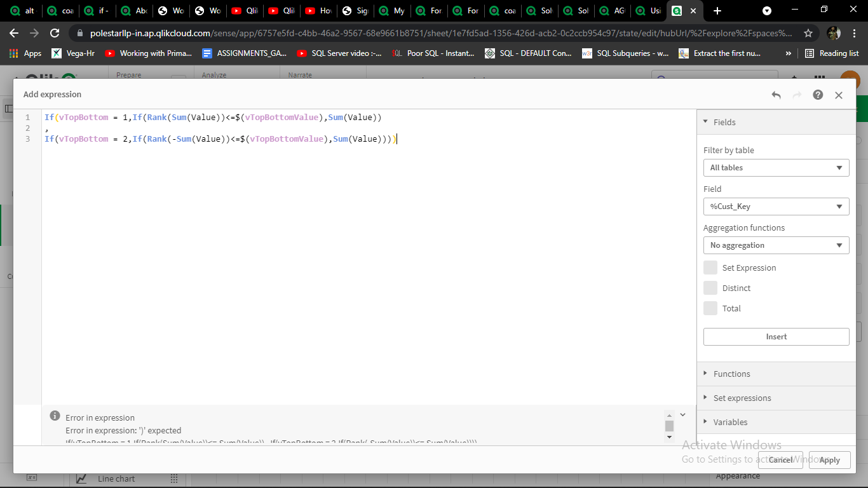This screenshot has height=488, width=868.
Task: Open the Aggregation functions dropdown
Action: (x=776, y=245)
